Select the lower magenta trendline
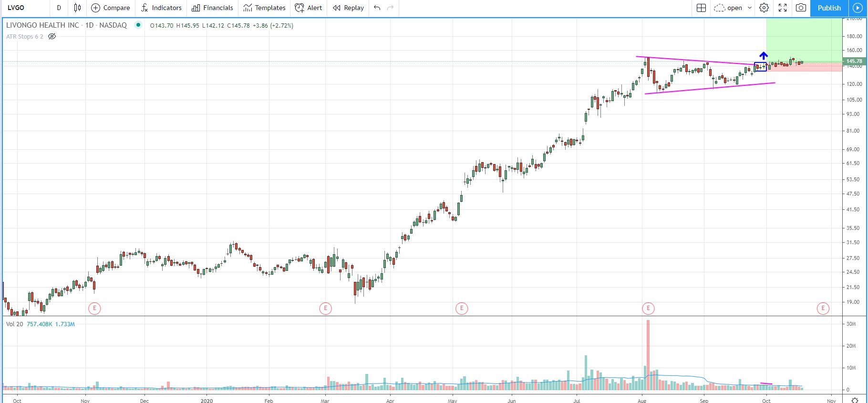Screen dimensions: 868x403 pyautogui.click(x=710, y=88)
